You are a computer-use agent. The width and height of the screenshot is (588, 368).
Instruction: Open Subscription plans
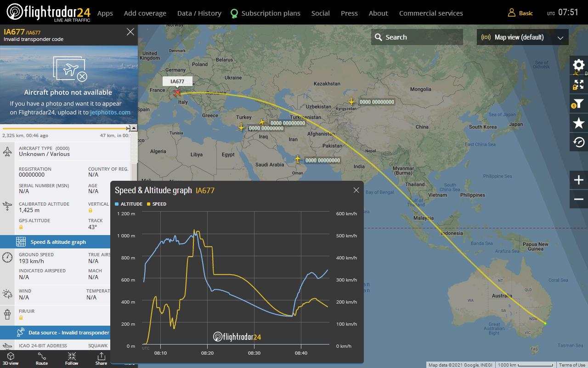(266, 13)
